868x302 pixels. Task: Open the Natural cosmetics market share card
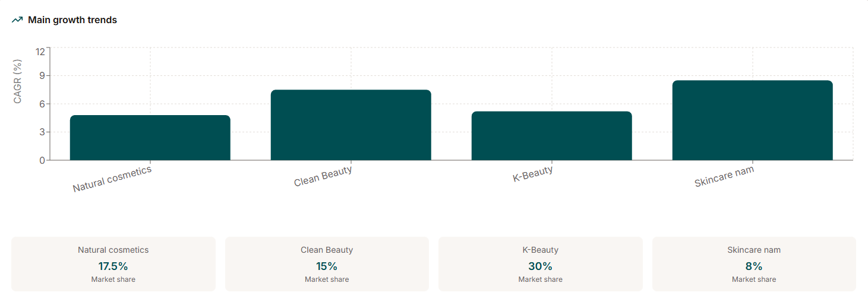pos(113,264)
